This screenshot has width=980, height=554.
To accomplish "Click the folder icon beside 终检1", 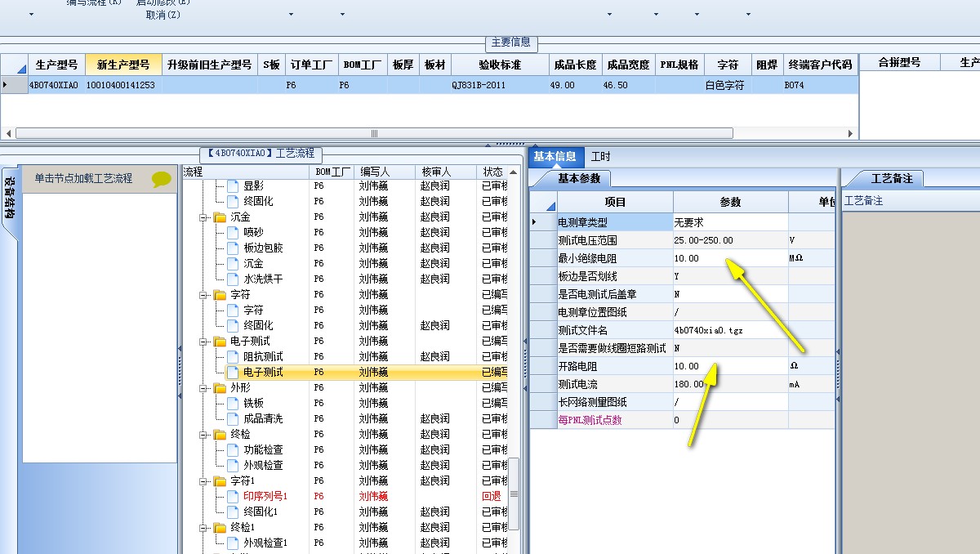I will [220, 528].
